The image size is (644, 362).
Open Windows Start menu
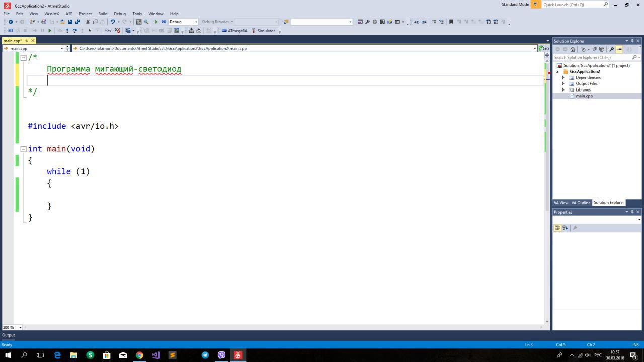pyautogui.click(x=8, y=355)
